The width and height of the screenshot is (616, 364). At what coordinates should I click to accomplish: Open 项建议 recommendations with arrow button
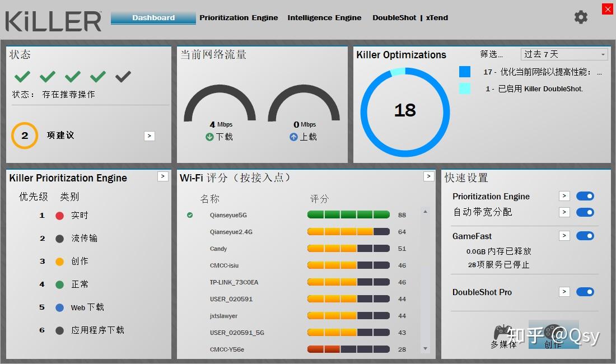[149, 136]
